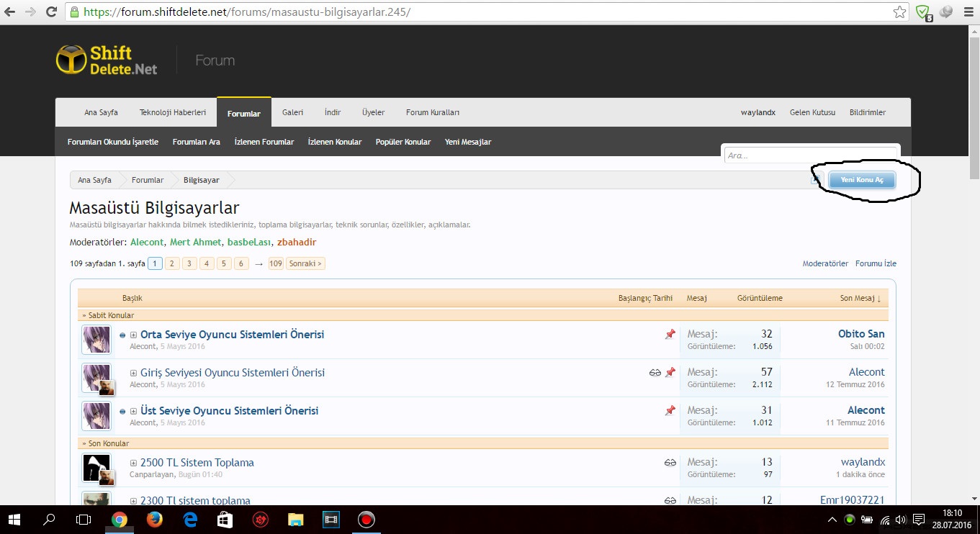Viewport: 980px width, 534px height.
Task: Select Yeni Mesajlar in the sub-navigation bar
Action: coord(468,142)
